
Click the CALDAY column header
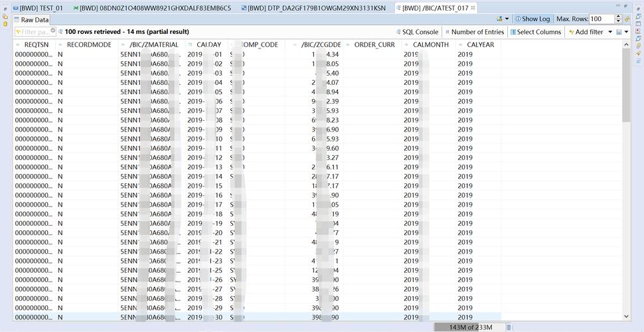tap(206, 44)
